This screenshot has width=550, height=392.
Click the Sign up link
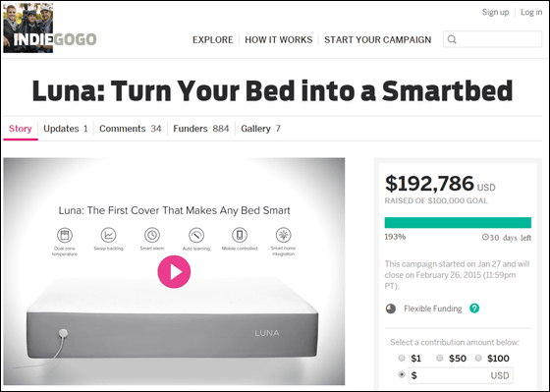tap(495, 12)
